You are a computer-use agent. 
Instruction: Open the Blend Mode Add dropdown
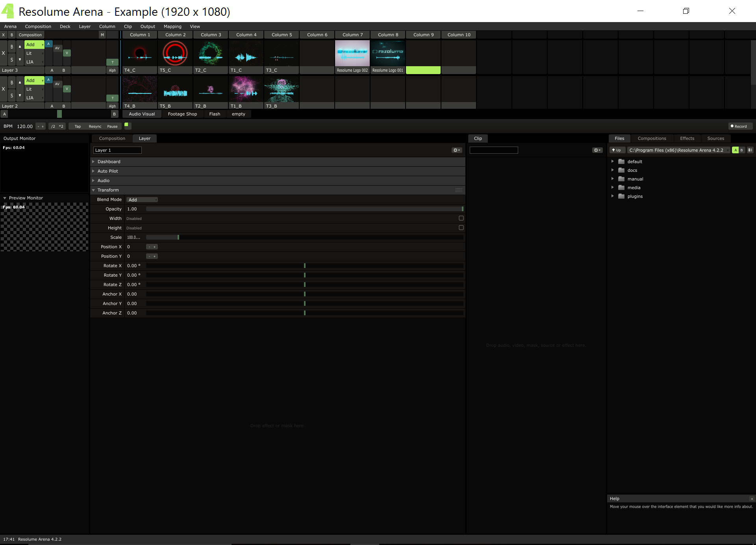[x=142, y=200]
